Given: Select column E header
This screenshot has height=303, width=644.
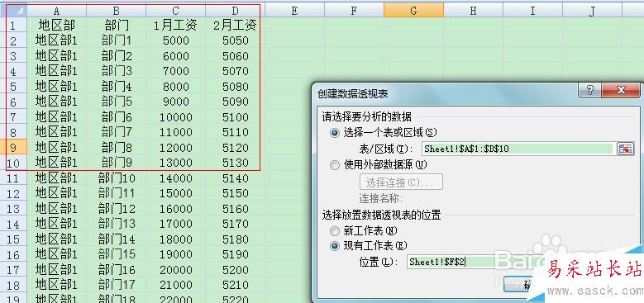Looking at the screenshot, I should pos(295,10).
